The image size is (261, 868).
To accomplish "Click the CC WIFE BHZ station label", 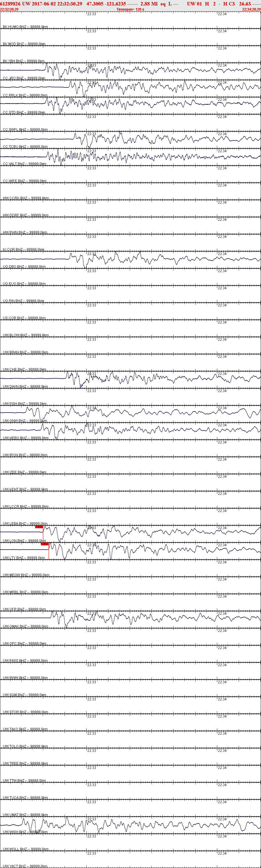I will [25, 181].
